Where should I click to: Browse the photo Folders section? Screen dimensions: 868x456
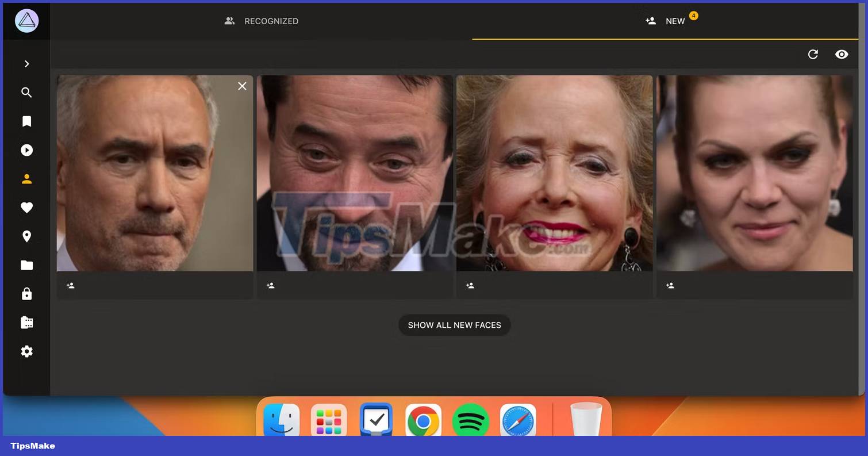[x=26, y=265]
